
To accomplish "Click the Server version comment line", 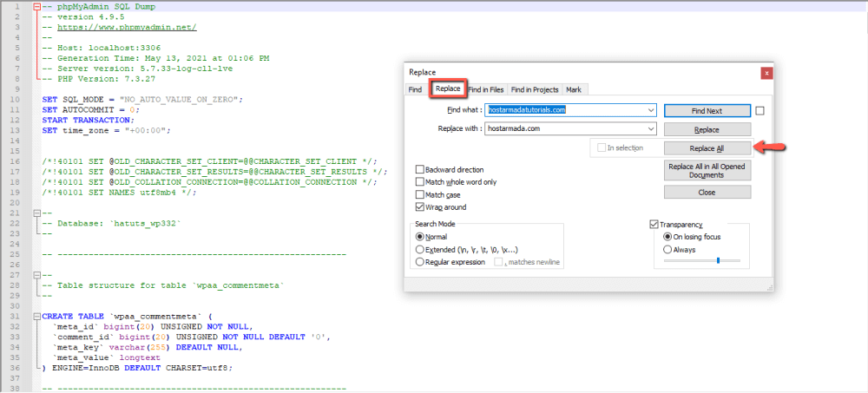I will pyautogui.click(x=137, y=69).
